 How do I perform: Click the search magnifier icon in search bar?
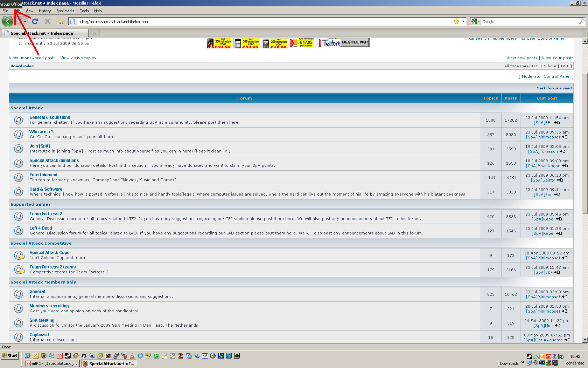pyautogui.click(x=581, y=22)
